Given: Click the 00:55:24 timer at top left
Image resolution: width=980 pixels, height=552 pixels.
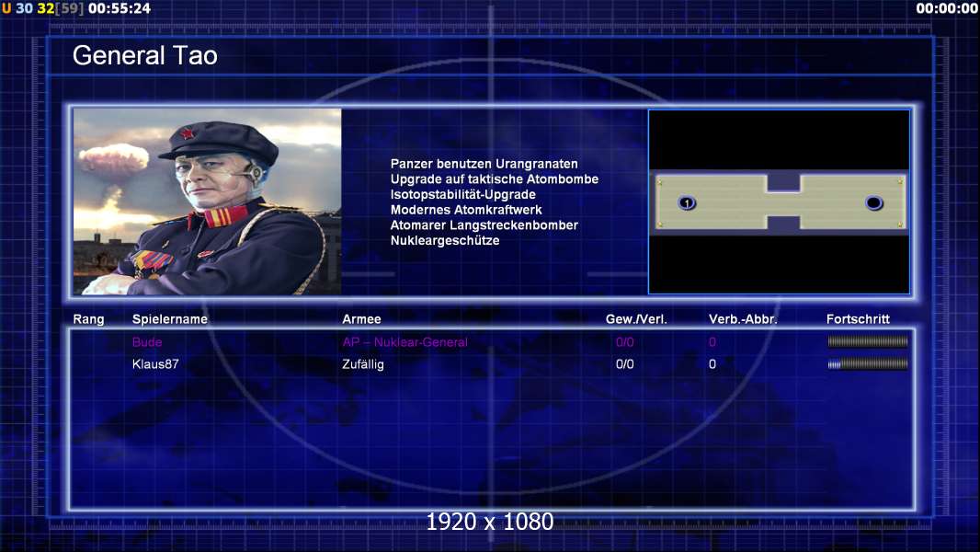Looking at the screenshot, I should coord(120,9).
